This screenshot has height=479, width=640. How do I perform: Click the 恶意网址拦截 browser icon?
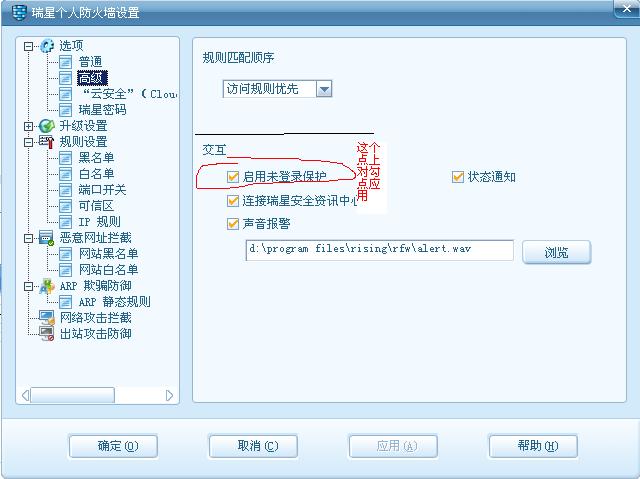pos(47,238)
